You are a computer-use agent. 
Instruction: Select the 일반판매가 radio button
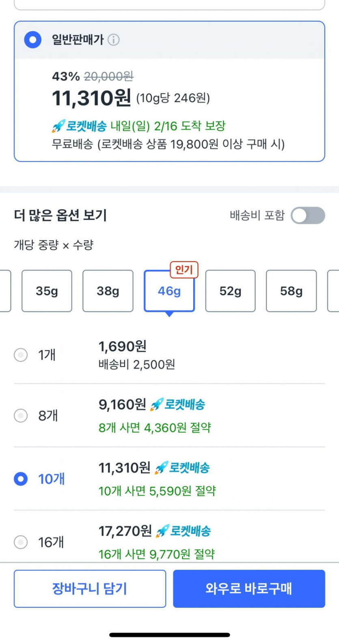tap(33, 40)
